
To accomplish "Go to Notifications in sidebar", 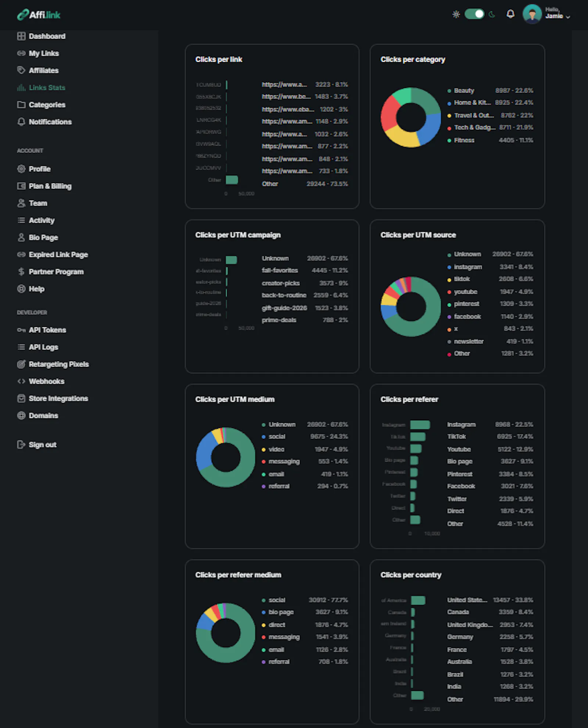I will point(44,122).
